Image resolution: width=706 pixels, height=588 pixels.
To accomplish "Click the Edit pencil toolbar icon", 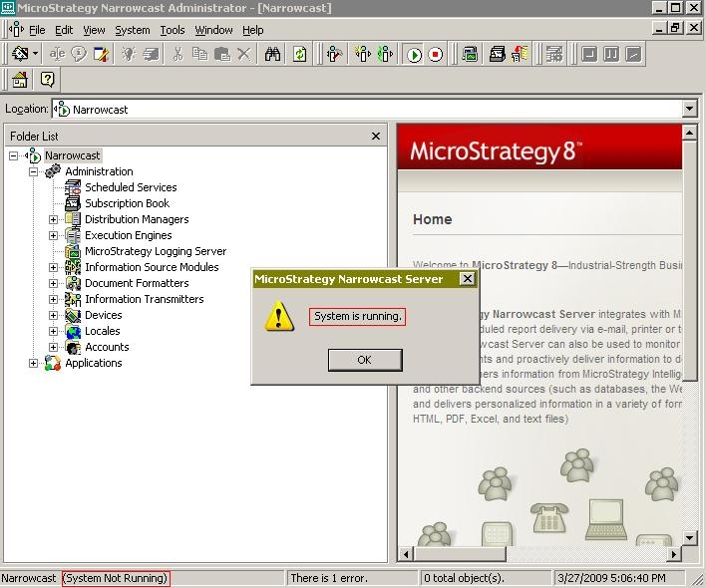I will [x=101, y=54].
